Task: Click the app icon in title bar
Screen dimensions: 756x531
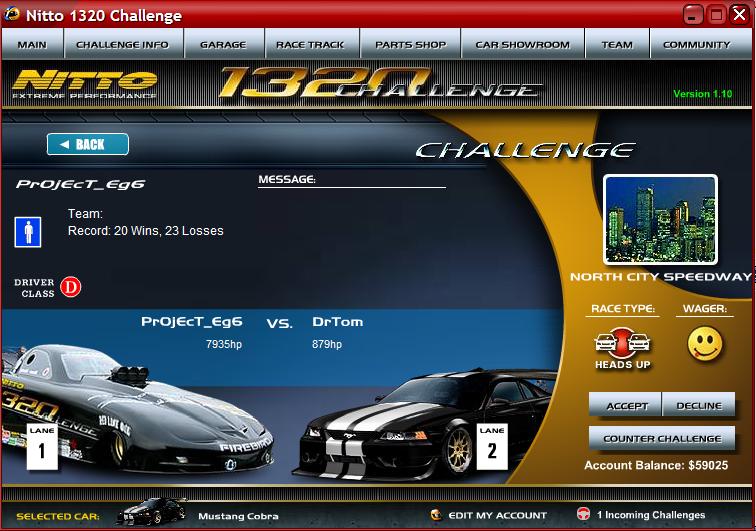Action: click(12, 14)
